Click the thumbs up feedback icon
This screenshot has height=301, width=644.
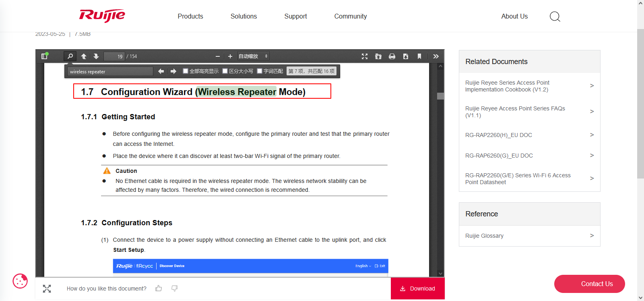[159, 289]
